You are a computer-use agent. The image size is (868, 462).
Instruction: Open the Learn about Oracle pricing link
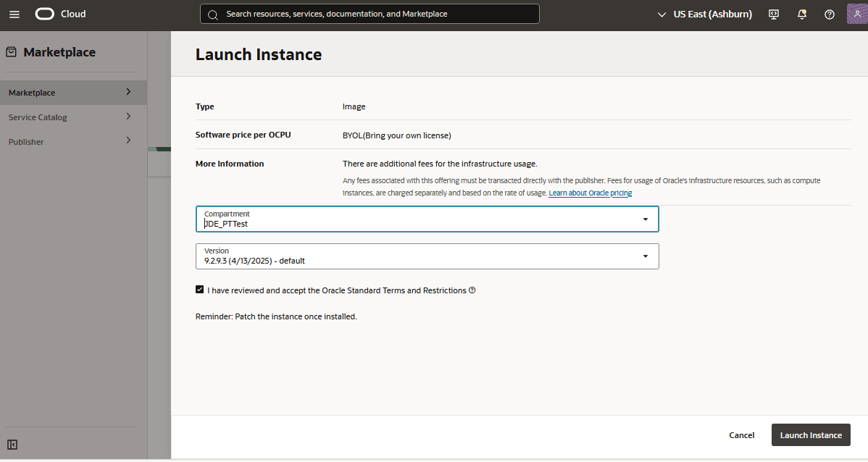coord(590,193)
